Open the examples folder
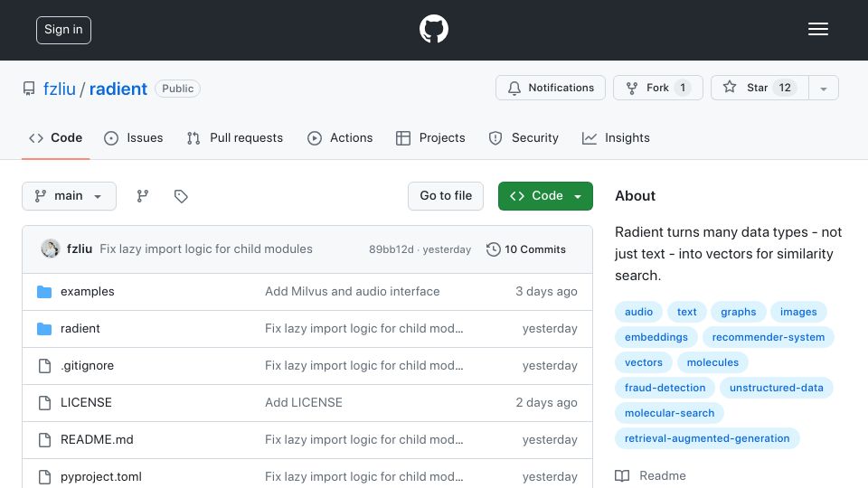The image size is (868, 488). click(88, 292)
